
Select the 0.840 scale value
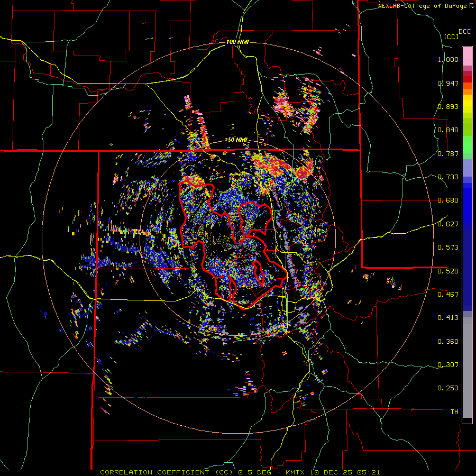point(448,130)
